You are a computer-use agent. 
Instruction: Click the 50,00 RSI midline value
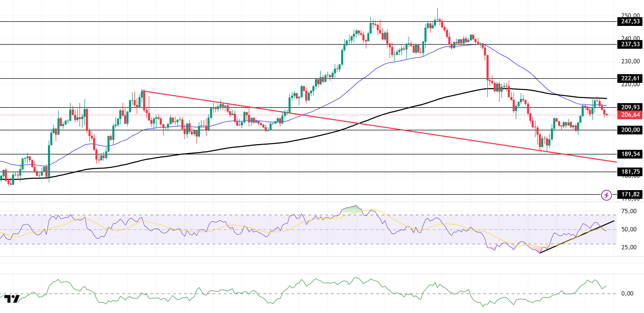[629, 229]
